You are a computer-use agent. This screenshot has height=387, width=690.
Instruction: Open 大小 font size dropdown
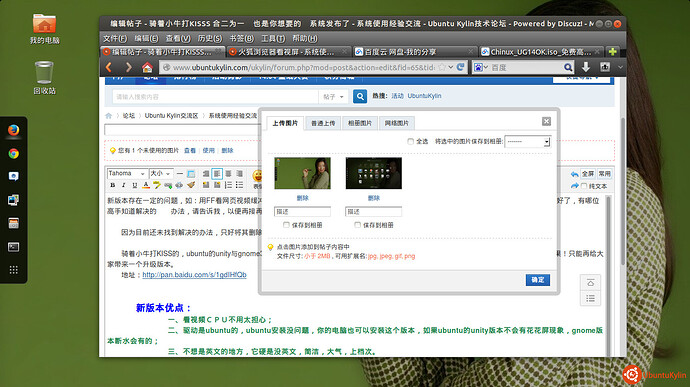click(160, 173)
